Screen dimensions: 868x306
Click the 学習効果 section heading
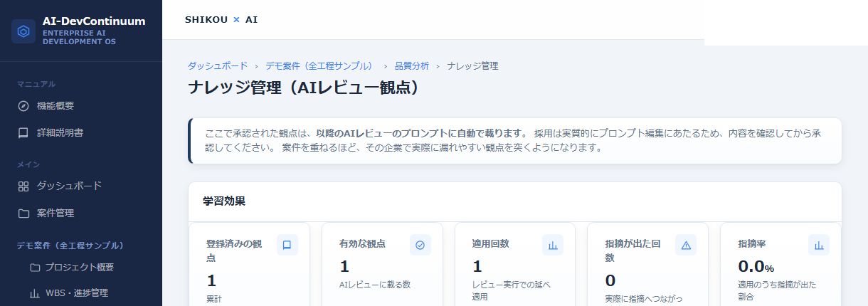pos(224,201)
